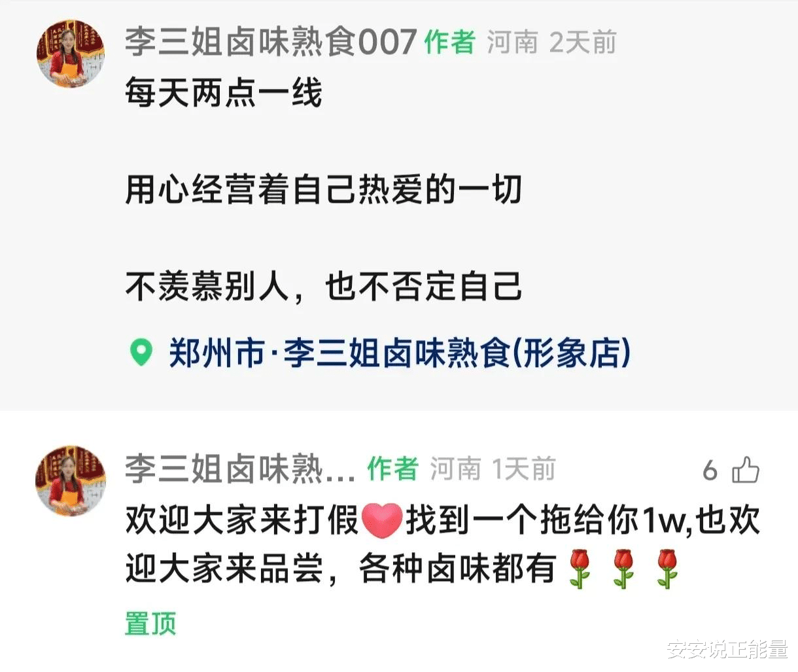Tap the line 用心经营着自己热爱的一切
This screenshot has width=798, height=672.
pyautogui.click(x=323, y=190)
